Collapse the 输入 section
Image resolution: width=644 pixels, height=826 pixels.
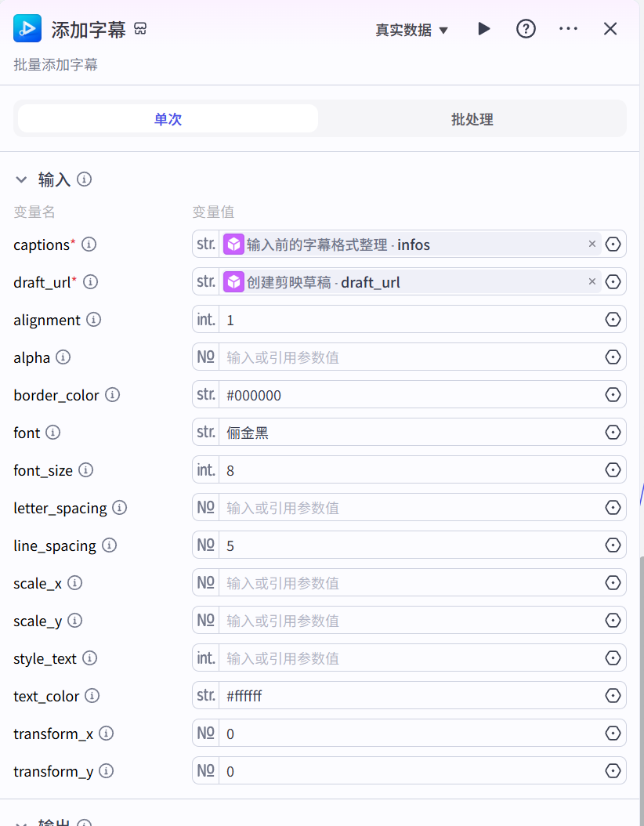[x=21, y=179]
